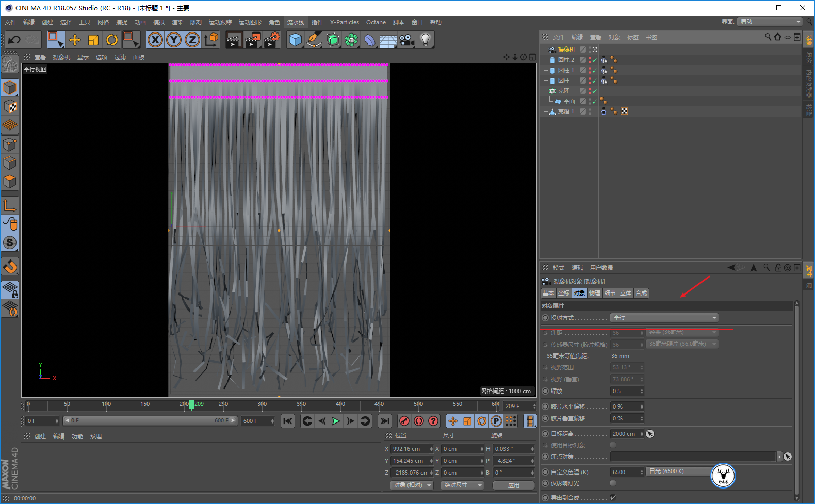
Task: Toggle Y axis lock
Action: pos(174,40)
